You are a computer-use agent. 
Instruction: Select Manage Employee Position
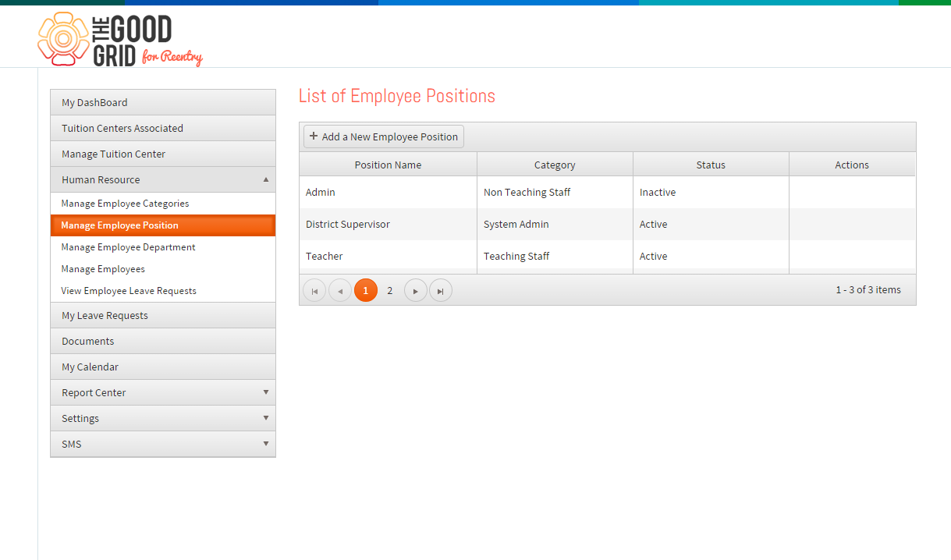point(163,225)
